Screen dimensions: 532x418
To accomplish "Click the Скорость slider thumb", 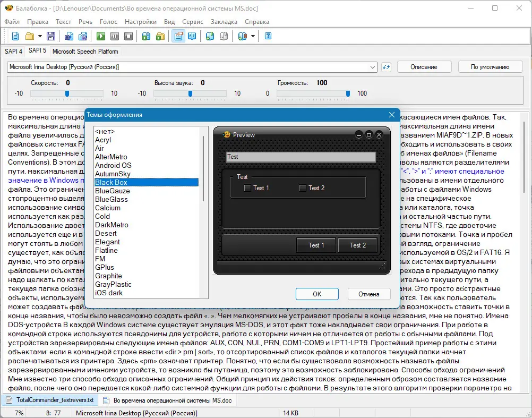I will [67, 93].
